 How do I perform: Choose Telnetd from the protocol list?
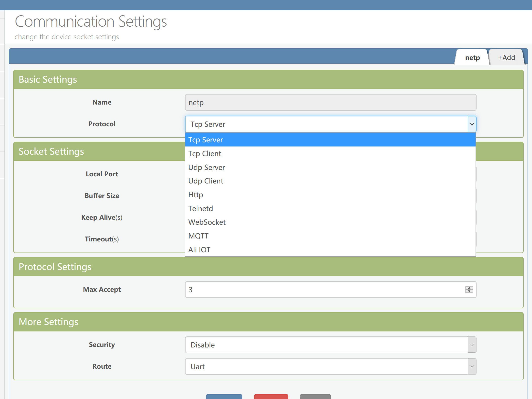pyautogui.click(x=200, y=209)
